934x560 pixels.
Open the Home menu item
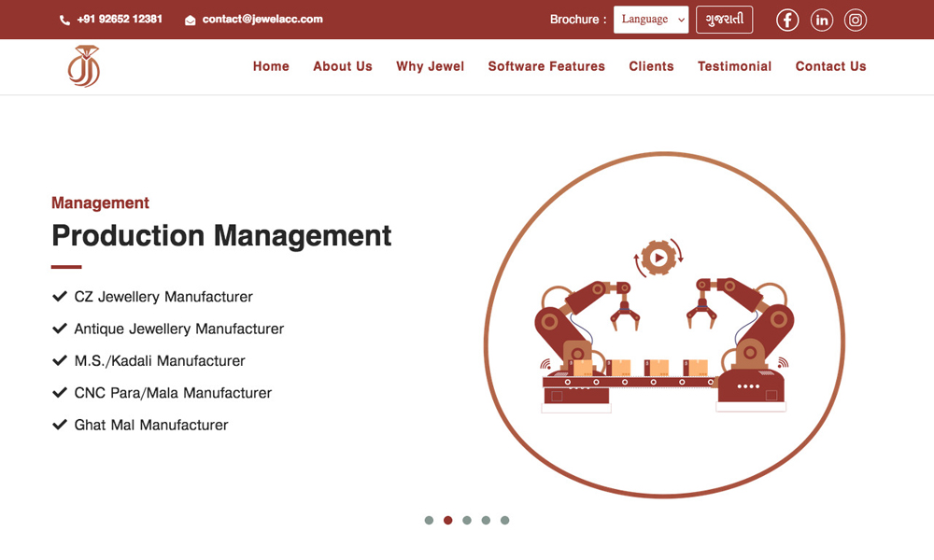click(271, 66)
